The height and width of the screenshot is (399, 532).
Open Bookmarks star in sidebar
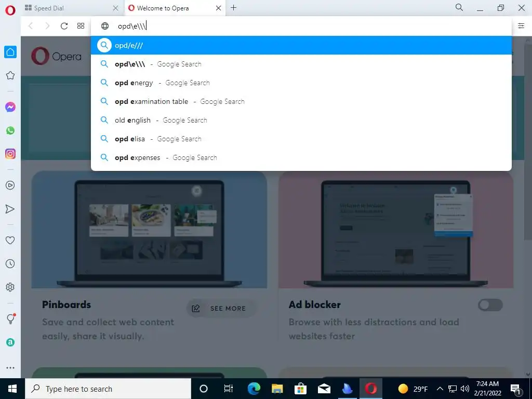click(x=10, y=75)
